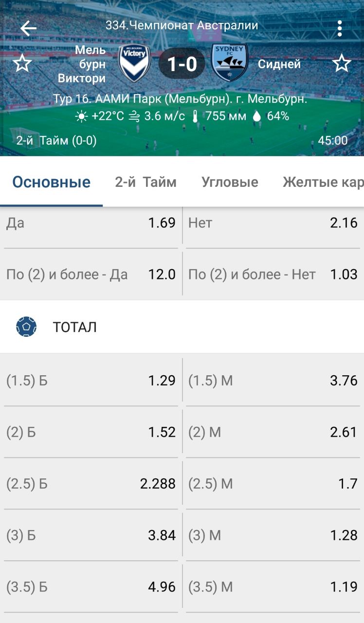The height and width of the screenshot is (623, 364).
Task: Choose total (1.5) М at 3.76
Action: pos(273,381)
